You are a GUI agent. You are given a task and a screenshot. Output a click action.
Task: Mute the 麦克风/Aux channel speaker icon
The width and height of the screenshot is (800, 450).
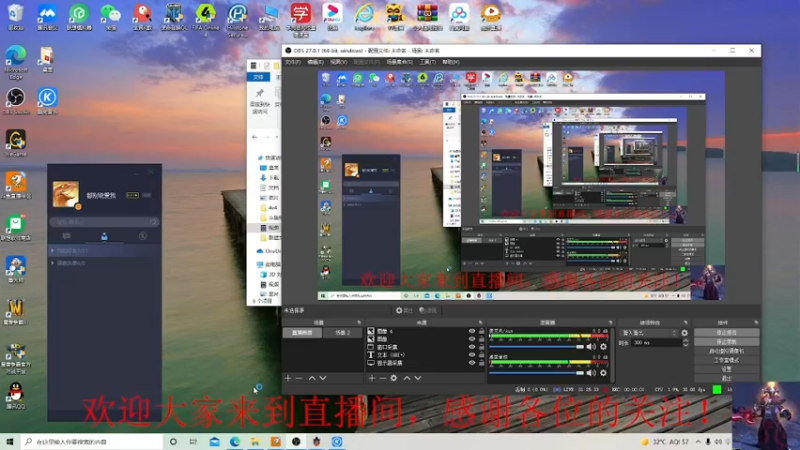[x=591, y=347]
